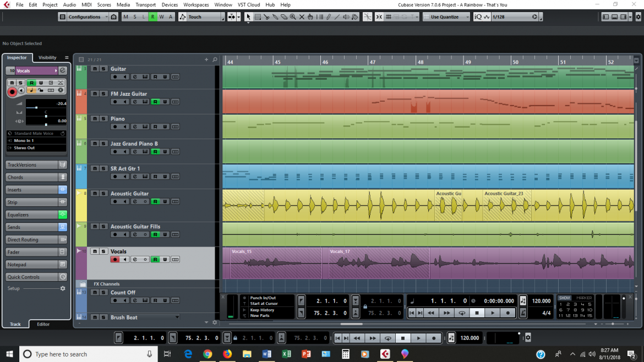Mute the Piano track

click(x=95, y=119)
